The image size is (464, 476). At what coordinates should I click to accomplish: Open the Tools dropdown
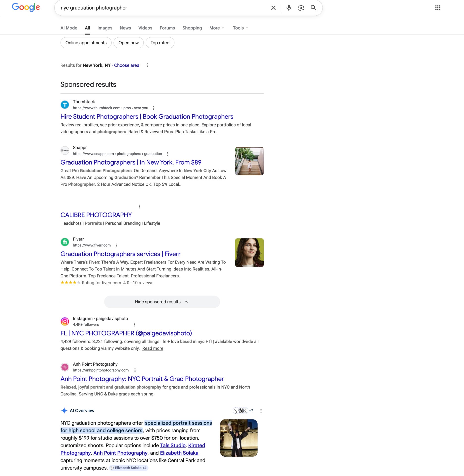(x=240, y=28)
